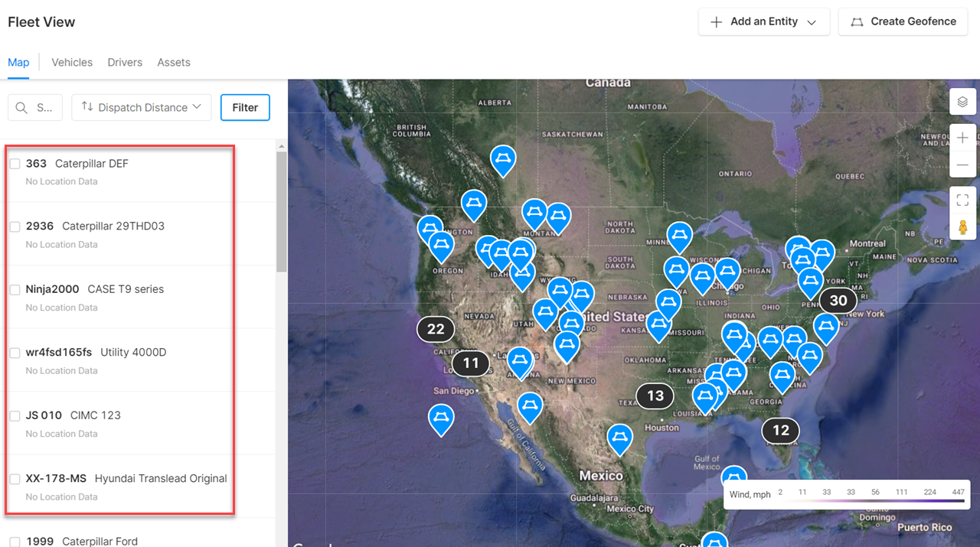This screenshot has width=980, height=547.
Task: Open the cluster marker labeled 12
Action: 780,430
